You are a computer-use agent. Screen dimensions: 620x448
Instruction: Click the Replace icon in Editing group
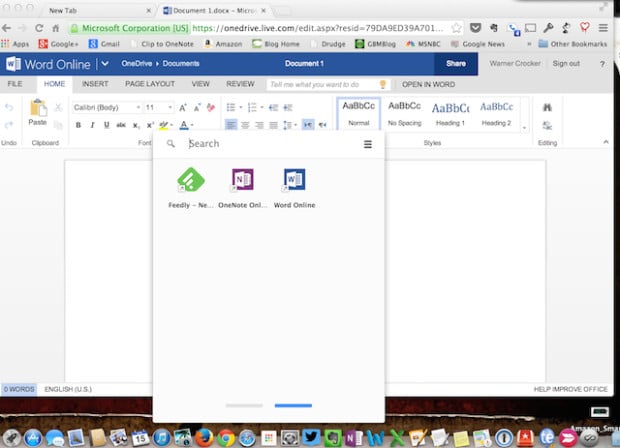pos(547,126)
